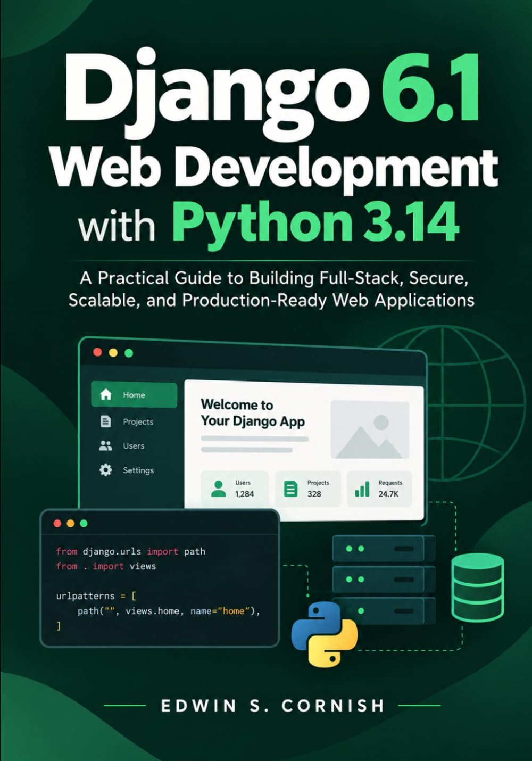Click the Users people icon in sidebar
Viewport: 532px width, 761px height.
coord(106,446)
